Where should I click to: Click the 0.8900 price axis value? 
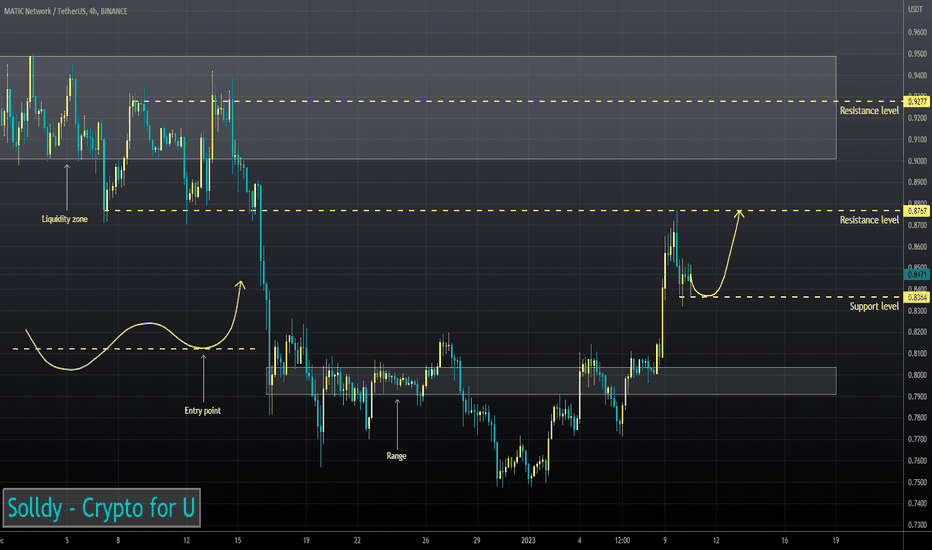coord(917,182)
